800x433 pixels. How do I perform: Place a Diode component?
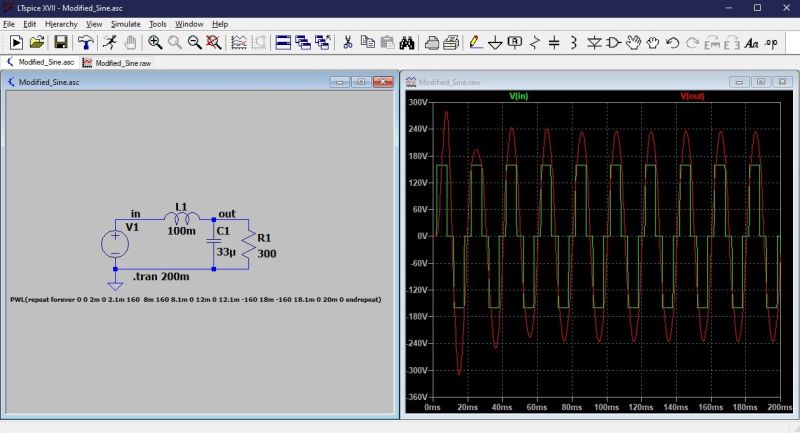click(594, 43)
